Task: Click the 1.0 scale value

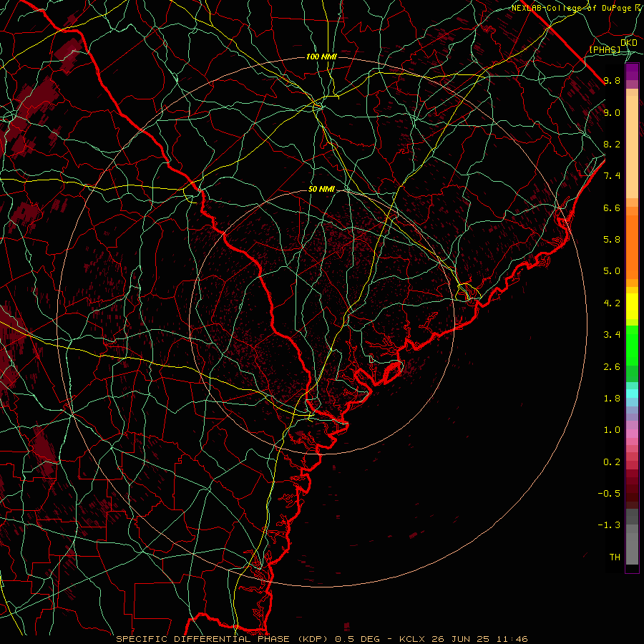Action: click(612, 431)
